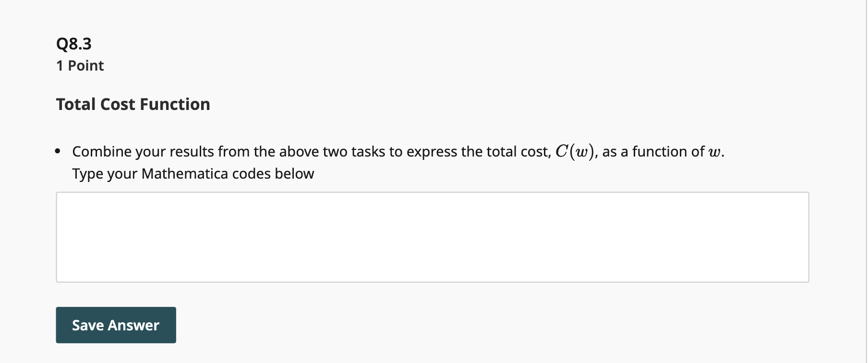This screenshot has height=363, width=868.
Task: Click the phrase Type your Mathematica codes below
Action: [x=193, y=173]
